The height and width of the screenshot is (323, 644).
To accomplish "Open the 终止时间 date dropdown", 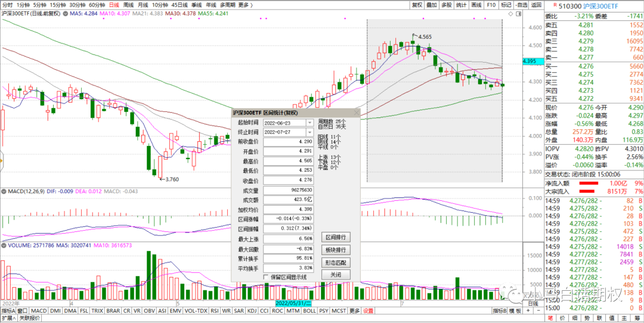I will 309,132.
